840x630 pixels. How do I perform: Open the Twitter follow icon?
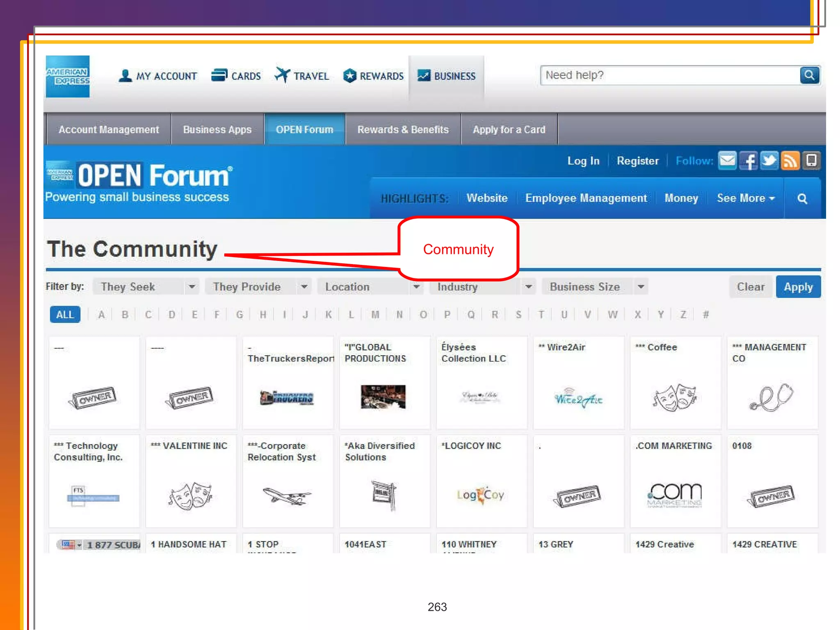[769, 160]
